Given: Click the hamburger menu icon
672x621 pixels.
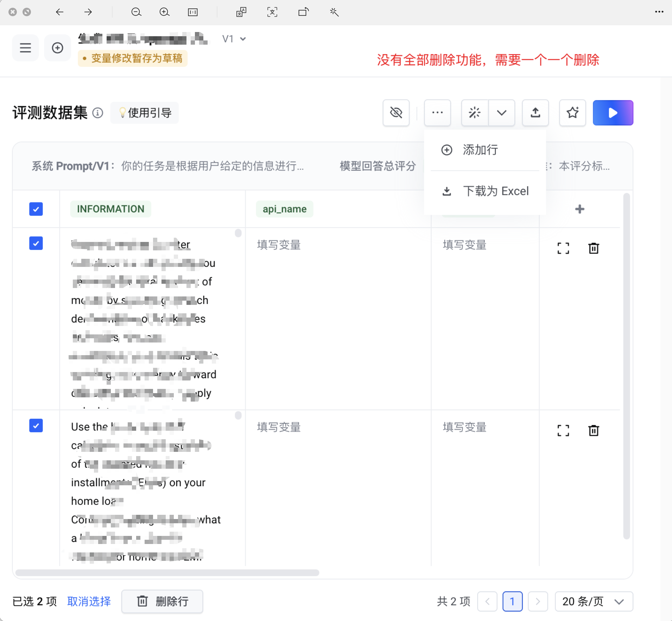Looking at the screenshot, I should pos(25,48).
